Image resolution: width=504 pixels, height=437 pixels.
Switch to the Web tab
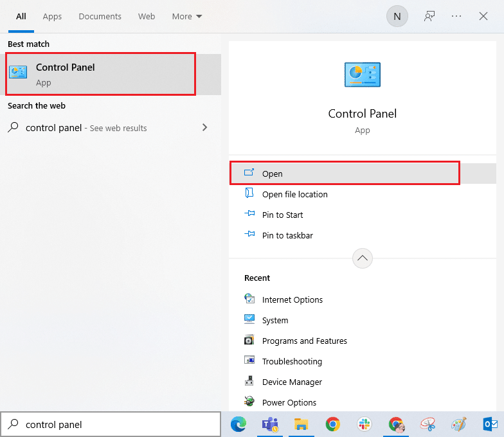coord(147,17)
